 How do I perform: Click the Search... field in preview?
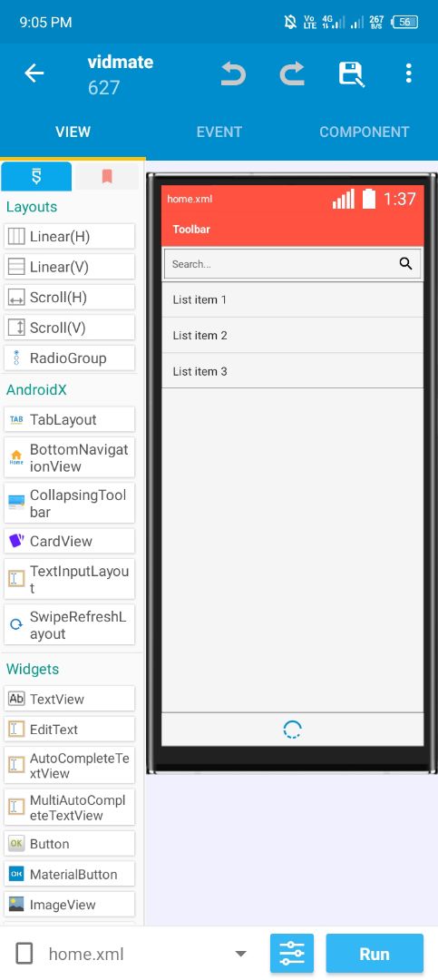tap(292, 264)
